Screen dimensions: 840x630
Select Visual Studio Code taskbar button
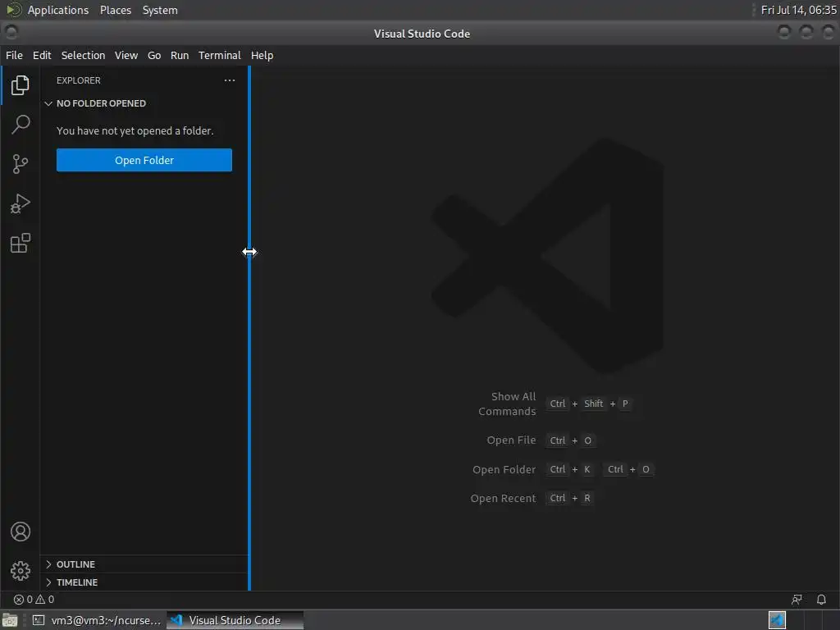pos(235,620)
